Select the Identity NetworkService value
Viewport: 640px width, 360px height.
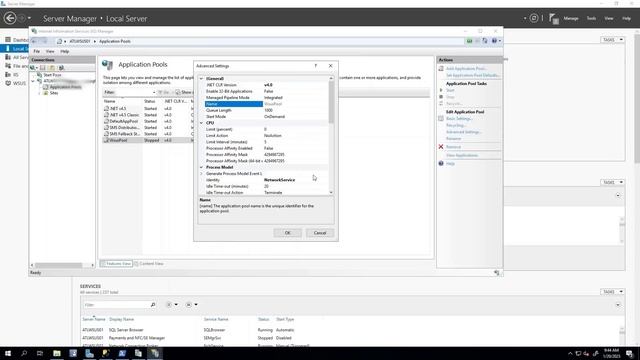click(279, 180)
